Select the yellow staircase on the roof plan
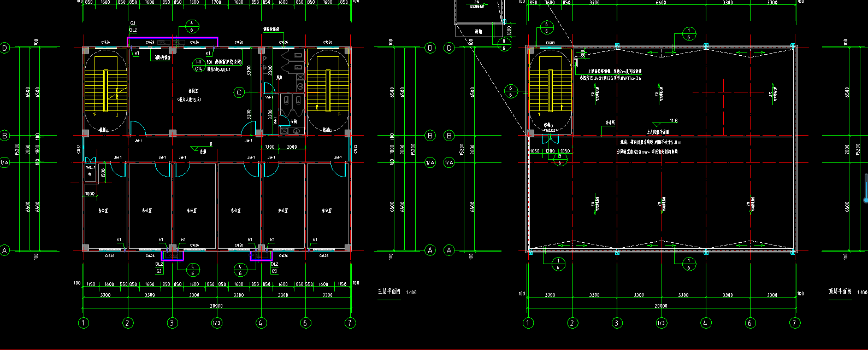 [551, 90]
